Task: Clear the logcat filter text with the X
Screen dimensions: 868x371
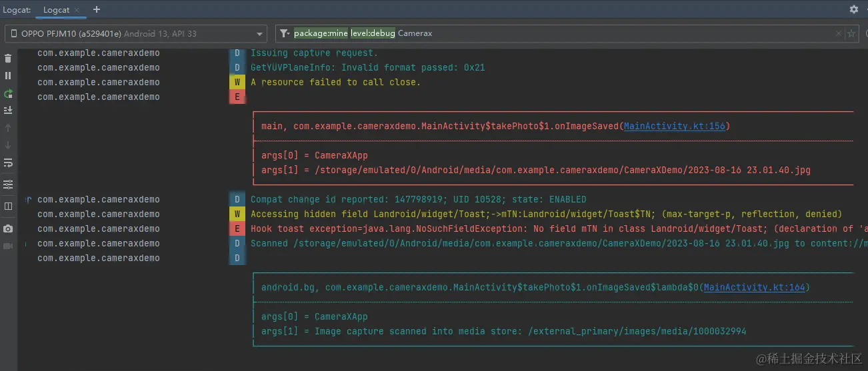Action: click(839, 33)
